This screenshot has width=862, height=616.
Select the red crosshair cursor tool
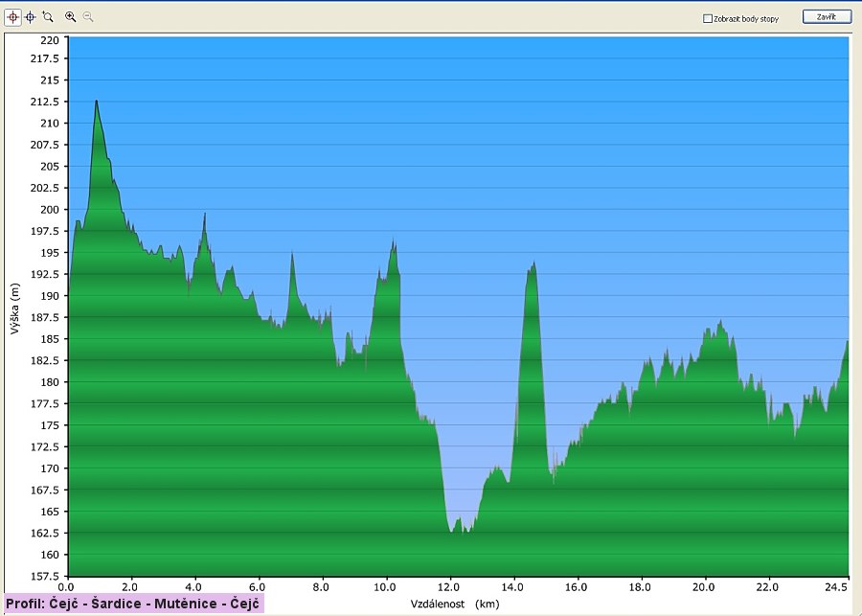click(x=12, y=16)
